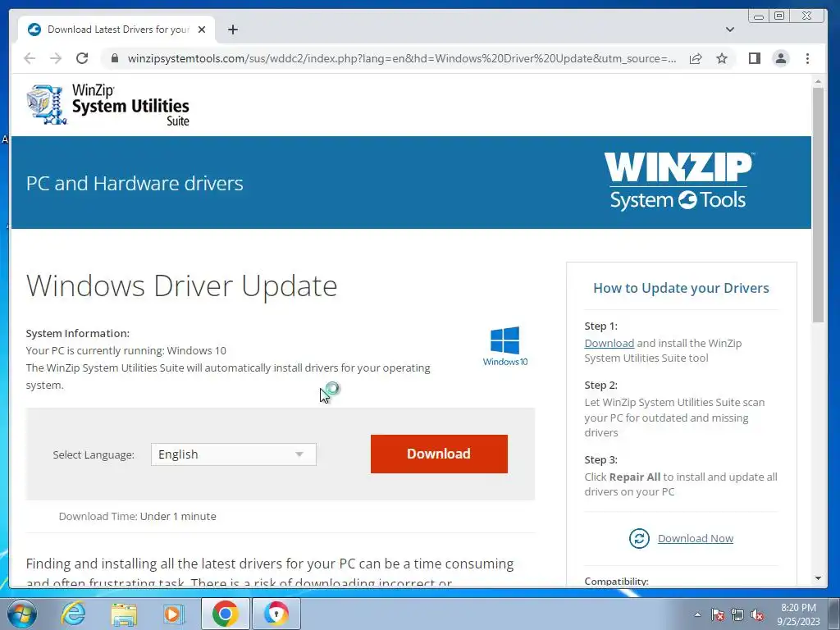This screenshot has height=630, width=840.
Task: Open a new tab with the plus button
Action: point(232,30)
